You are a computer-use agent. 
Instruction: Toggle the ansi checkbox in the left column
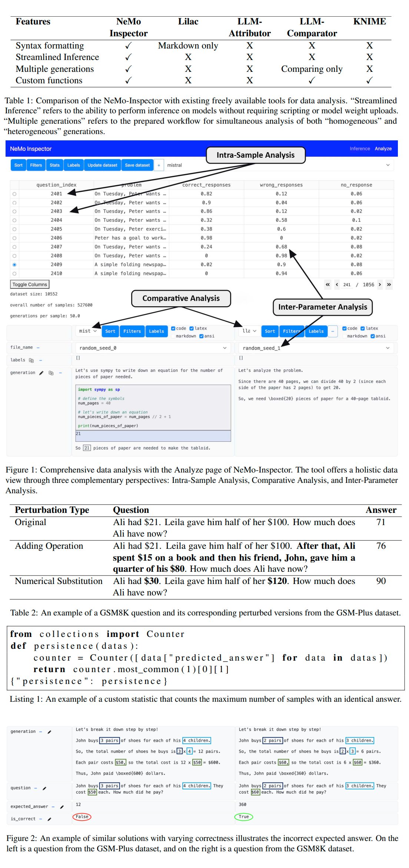pyautogui.click(x=202, y=336)
